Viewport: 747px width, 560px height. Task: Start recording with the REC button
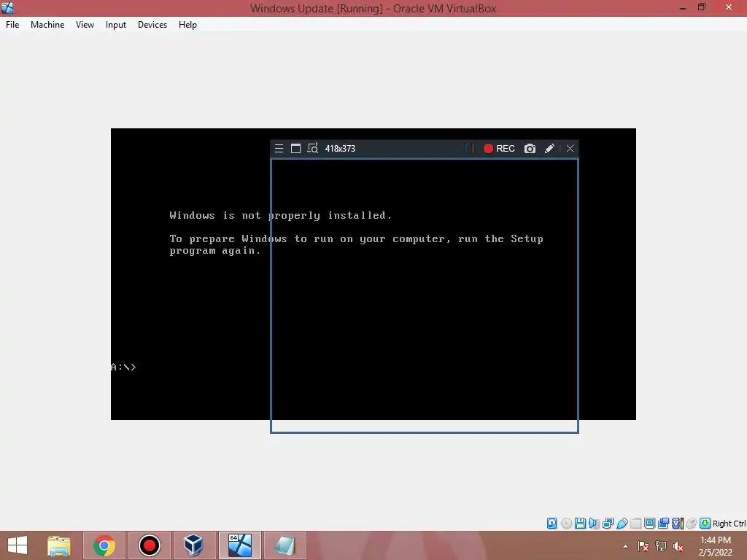point(499,149)
